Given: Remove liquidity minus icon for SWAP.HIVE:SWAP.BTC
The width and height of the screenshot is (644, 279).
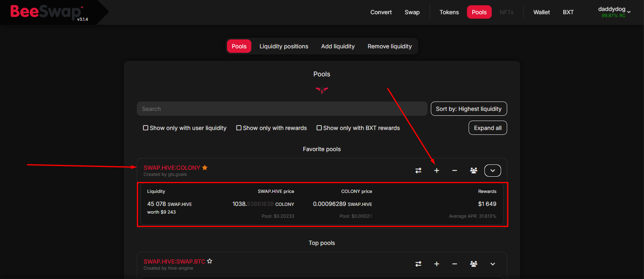Looking at the screenshot, I should [x=455, y=264].
